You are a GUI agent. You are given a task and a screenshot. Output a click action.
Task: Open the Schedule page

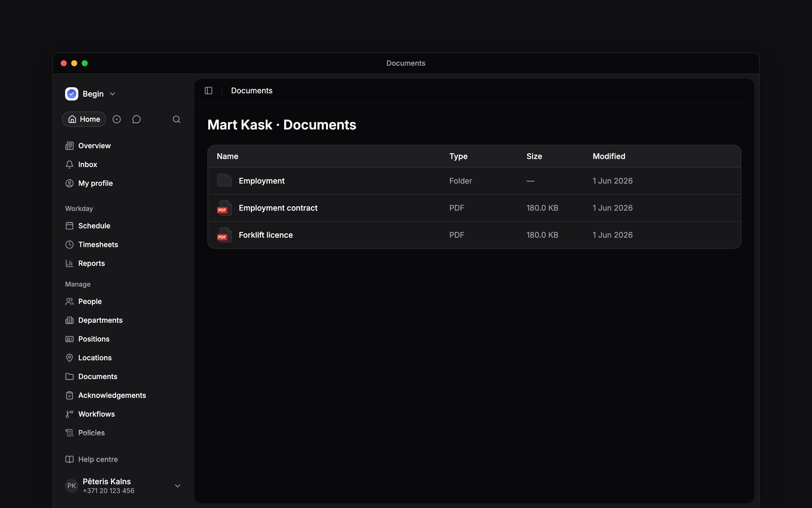click(94, 226)
